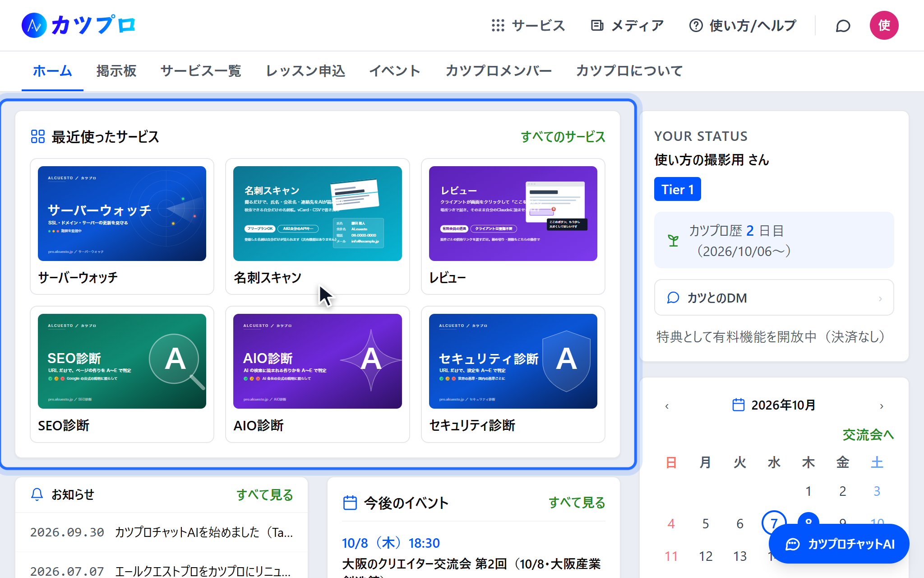The height and width of the screenshot is (578, 924).
Task: Open the pink 使 user avatar
Action: (884, 25)
